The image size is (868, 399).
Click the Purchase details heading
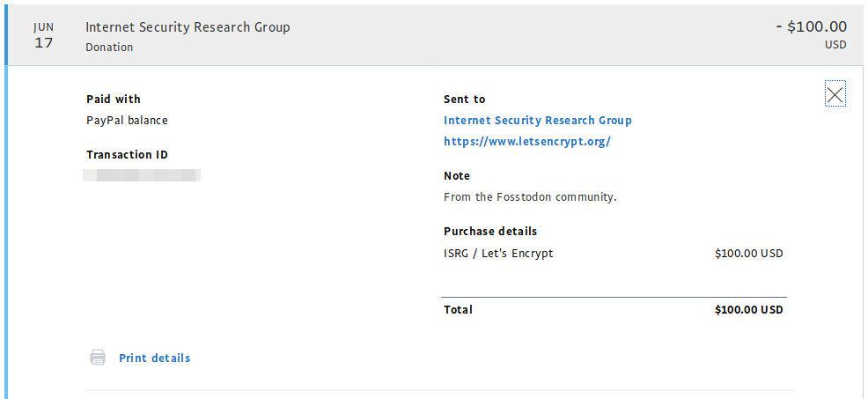pos(489,231)
